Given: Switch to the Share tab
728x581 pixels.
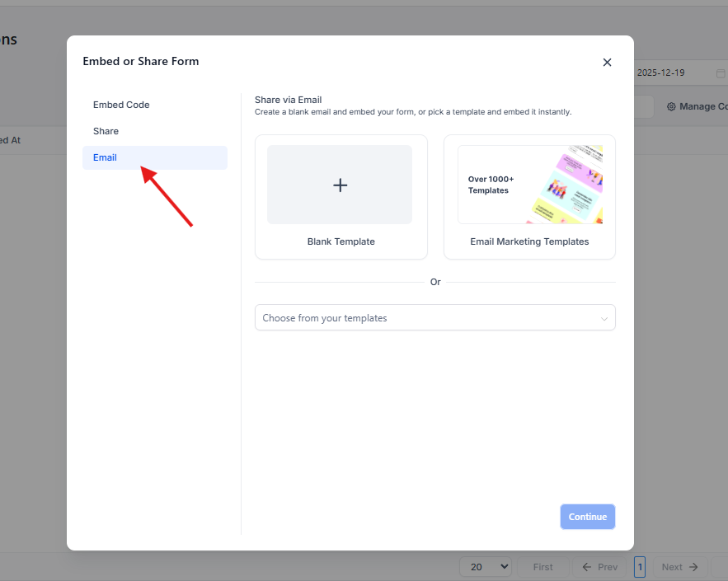Looking at the screenshot, I should click(106, 131).
